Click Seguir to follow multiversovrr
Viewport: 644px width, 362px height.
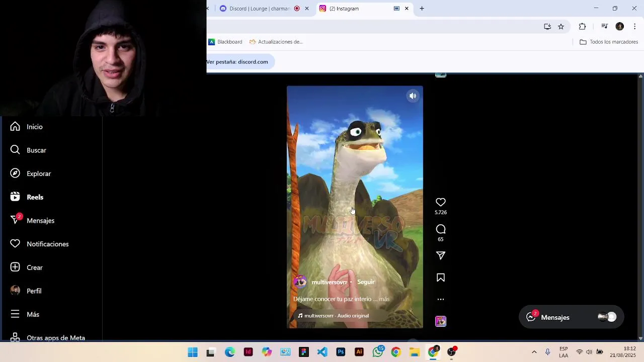[x=366, y=282]
